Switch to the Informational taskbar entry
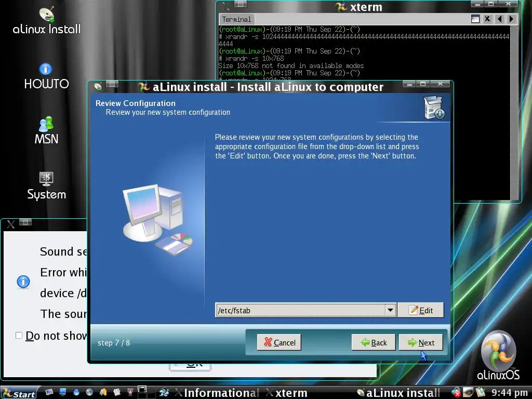This screenshot has height=399, width=532. (217, 393)
